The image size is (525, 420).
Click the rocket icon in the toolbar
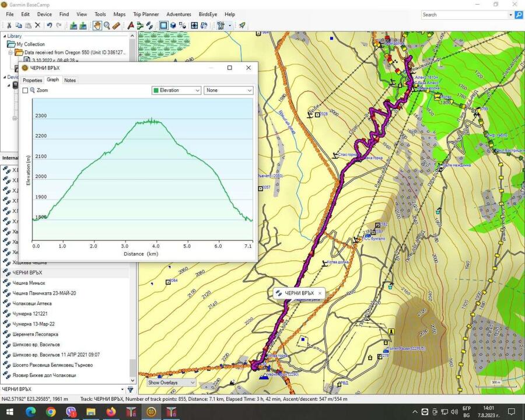coord(242,26)
